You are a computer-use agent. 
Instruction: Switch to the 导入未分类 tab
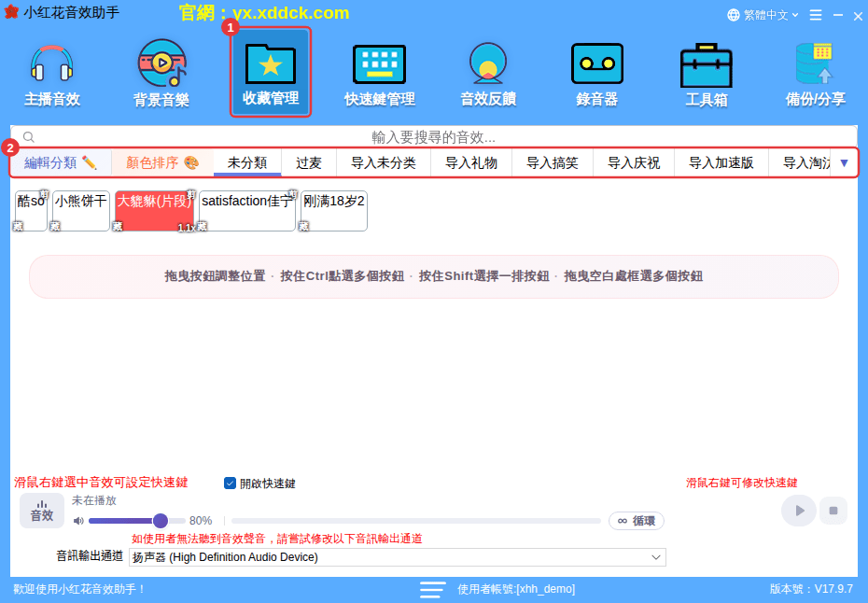[383, 162]
